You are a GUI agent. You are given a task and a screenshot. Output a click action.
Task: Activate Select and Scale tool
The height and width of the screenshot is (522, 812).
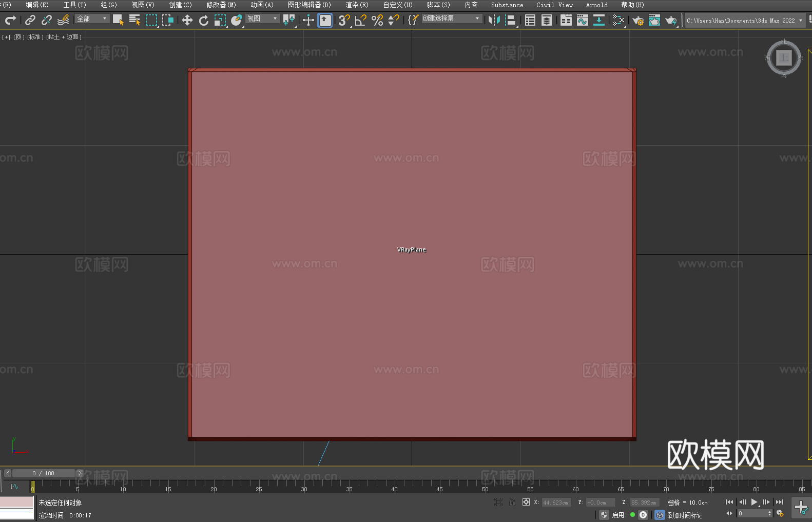[x=220, y=20]
